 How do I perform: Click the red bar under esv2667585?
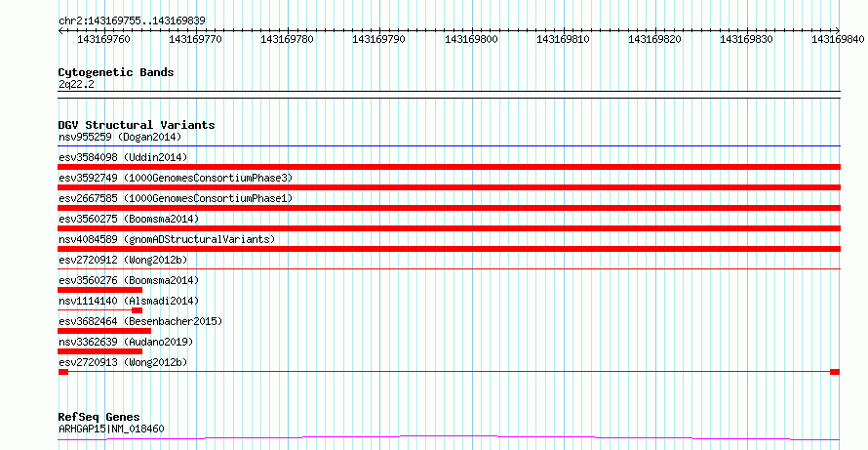450,208
